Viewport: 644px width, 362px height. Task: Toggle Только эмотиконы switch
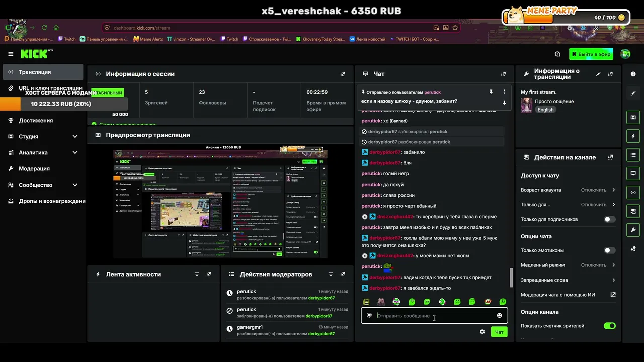pos(609,250)
